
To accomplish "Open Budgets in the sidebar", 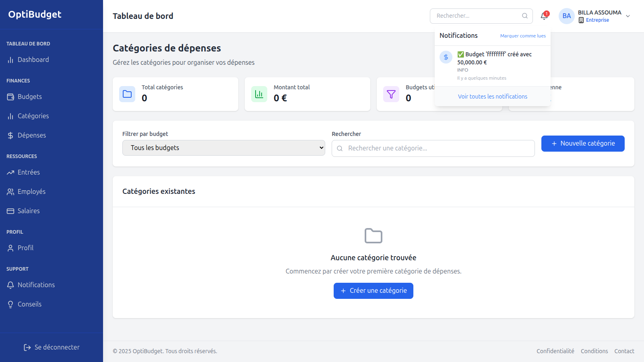I will tap(30, 97).
